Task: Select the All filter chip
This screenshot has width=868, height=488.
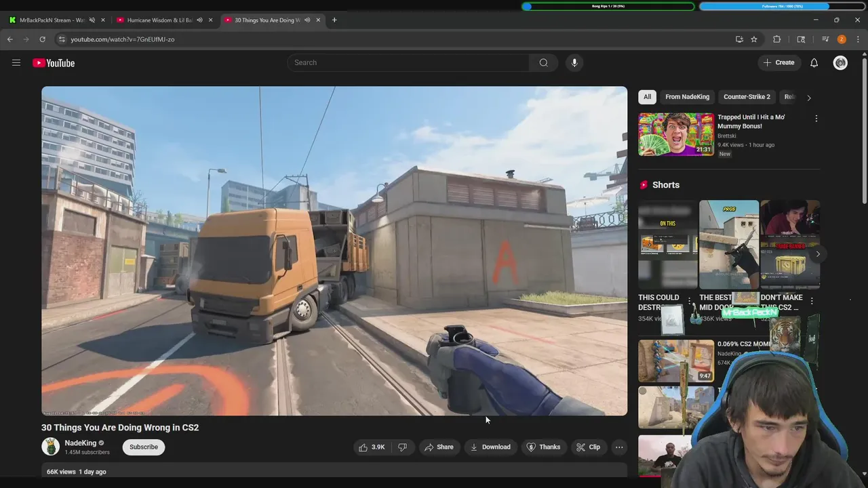Action: pos(648,97)
